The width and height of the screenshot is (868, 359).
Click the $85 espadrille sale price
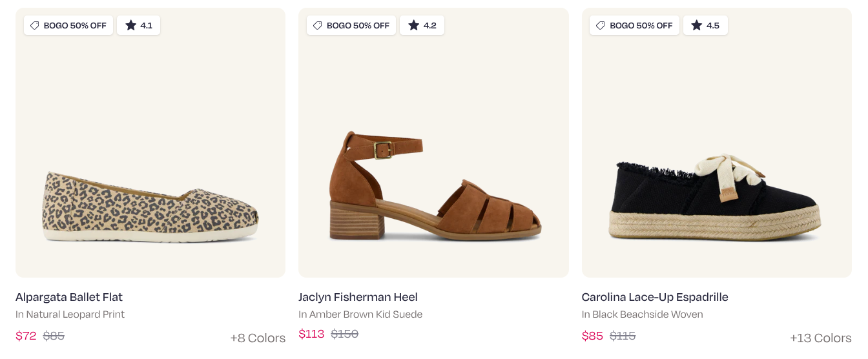[592, 336]
